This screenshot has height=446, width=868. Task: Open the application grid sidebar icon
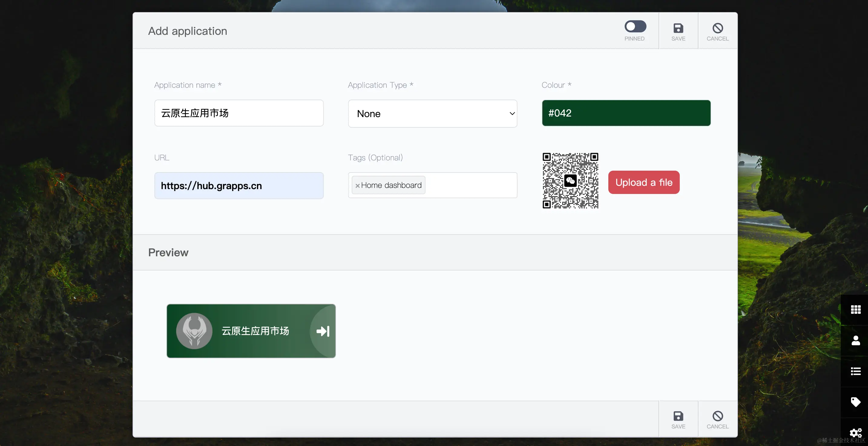click(x=856, y=309)
